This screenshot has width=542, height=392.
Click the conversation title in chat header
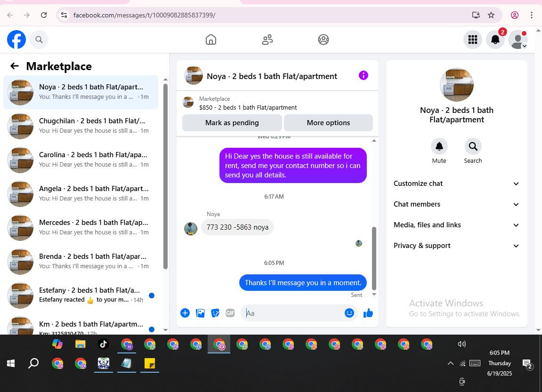(272, 76)
